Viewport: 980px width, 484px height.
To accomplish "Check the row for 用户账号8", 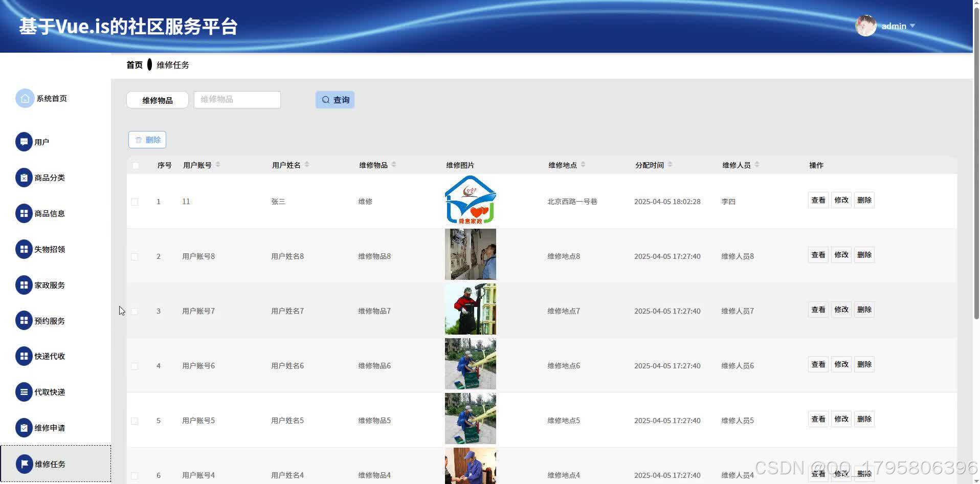I will pos(135,257).
